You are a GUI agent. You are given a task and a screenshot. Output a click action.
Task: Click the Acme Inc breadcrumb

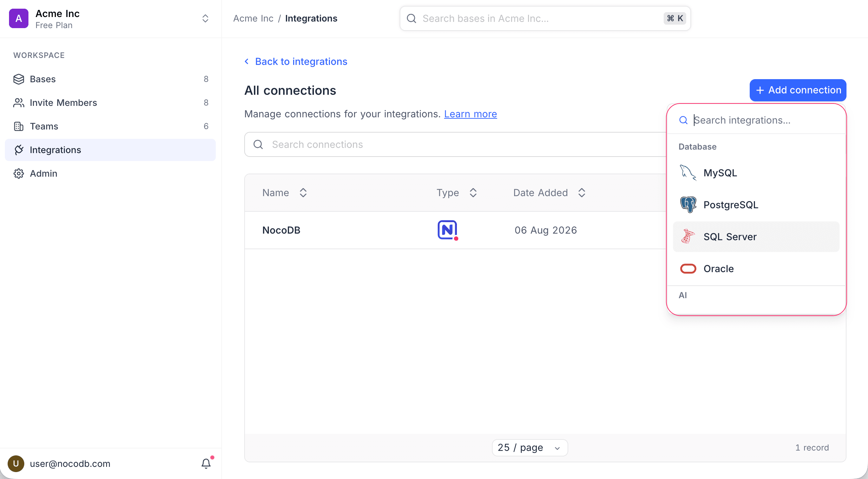(x=253, y=18)
